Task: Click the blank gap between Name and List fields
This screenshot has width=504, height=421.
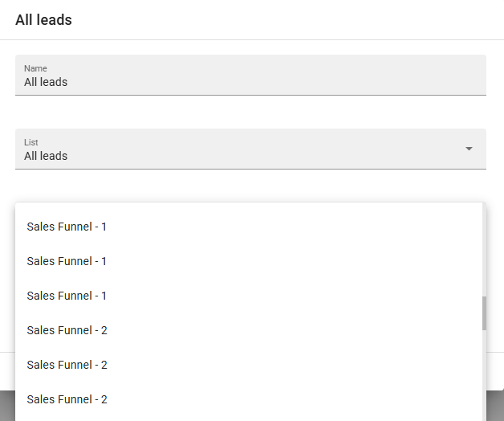Action: 250,112
